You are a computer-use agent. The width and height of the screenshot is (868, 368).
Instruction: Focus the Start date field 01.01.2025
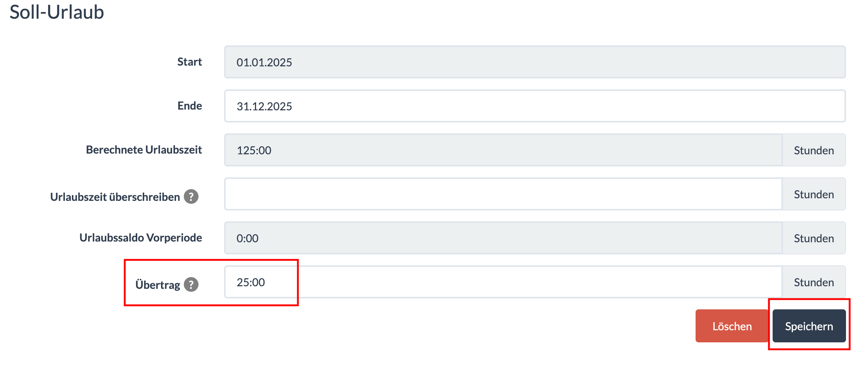pyautogui.click(x=535, y=62)
